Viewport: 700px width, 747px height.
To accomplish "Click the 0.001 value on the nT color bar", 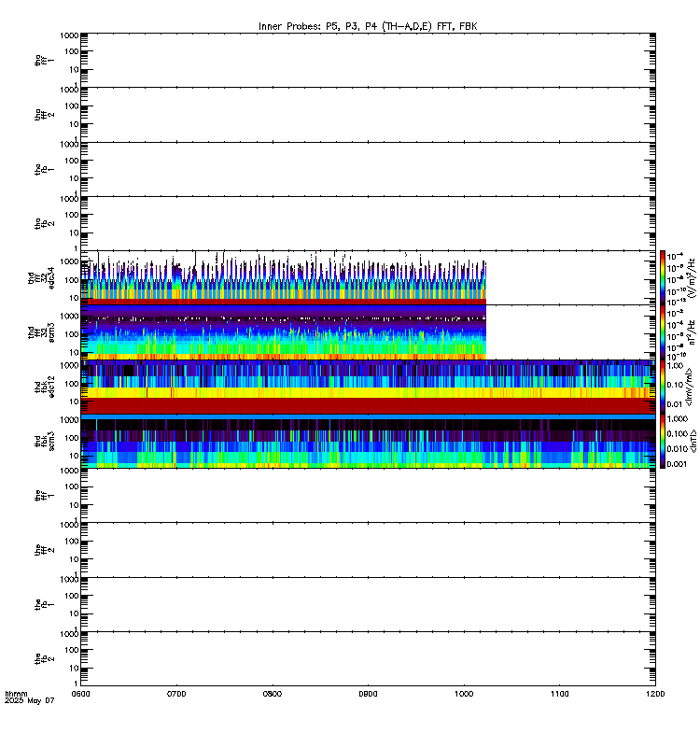I will pyautogui.click(x=678, y=464).
